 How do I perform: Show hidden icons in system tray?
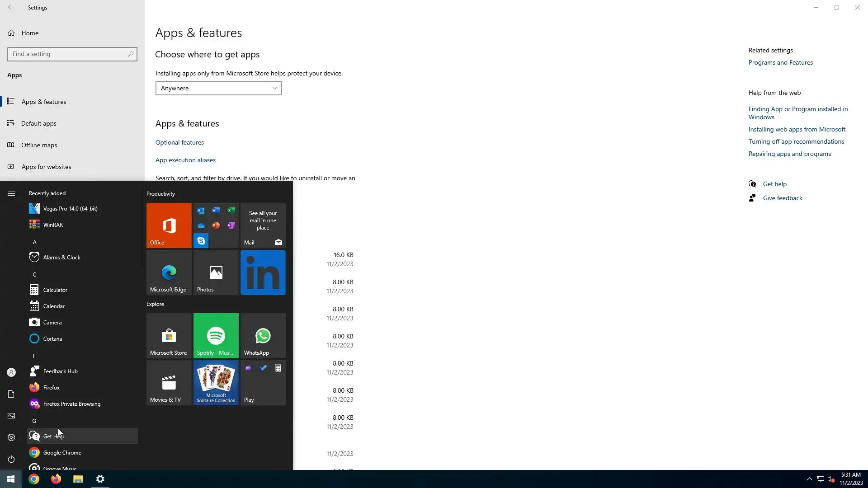pos(809,479)
